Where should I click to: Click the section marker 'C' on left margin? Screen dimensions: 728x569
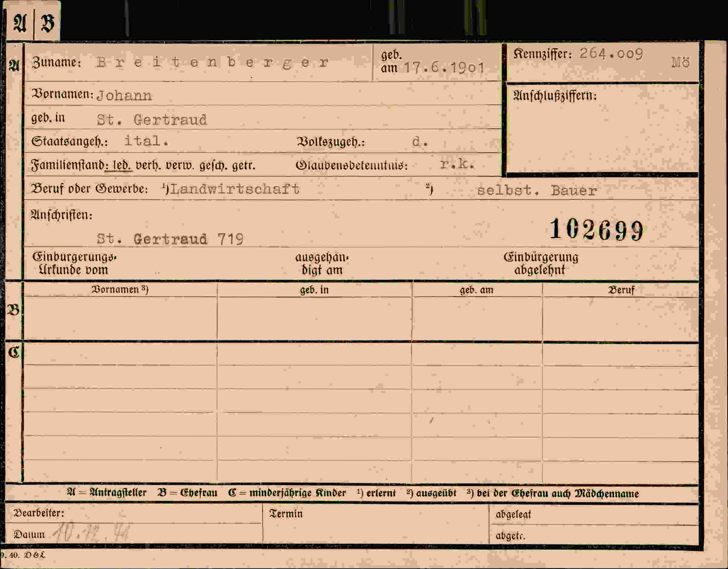[14, 352]
